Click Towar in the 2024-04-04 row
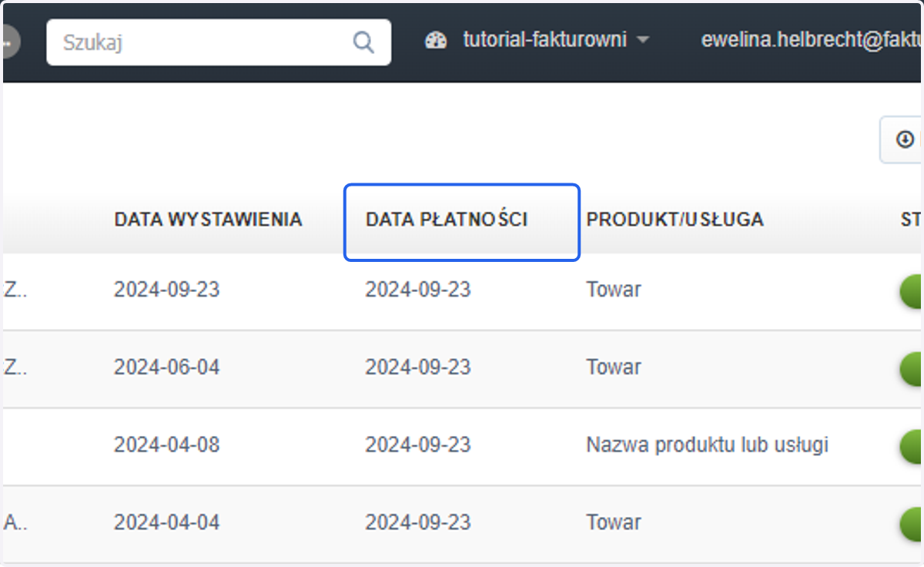 coord(614,522)
